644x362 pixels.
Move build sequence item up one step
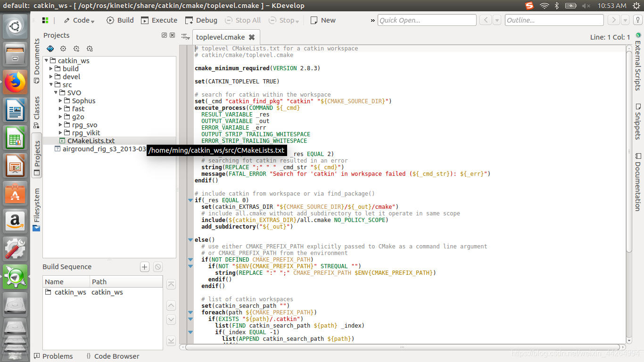pos(171,305)
